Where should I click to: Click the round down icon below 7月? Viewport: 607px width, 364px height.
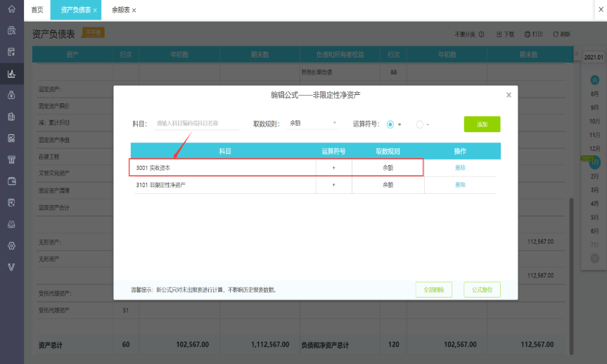point(594,258)
